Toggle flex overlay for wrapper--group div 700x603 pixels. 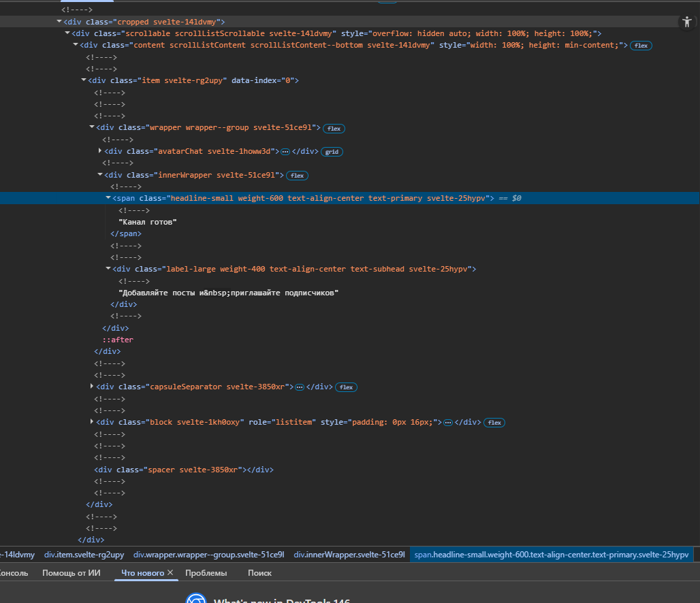point(333,128)
